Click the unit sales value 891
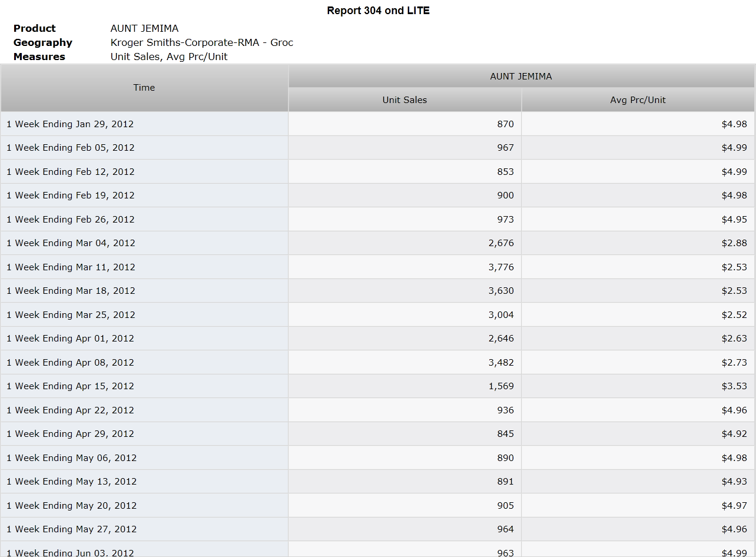The image size is (756, 557). point(505,482)
